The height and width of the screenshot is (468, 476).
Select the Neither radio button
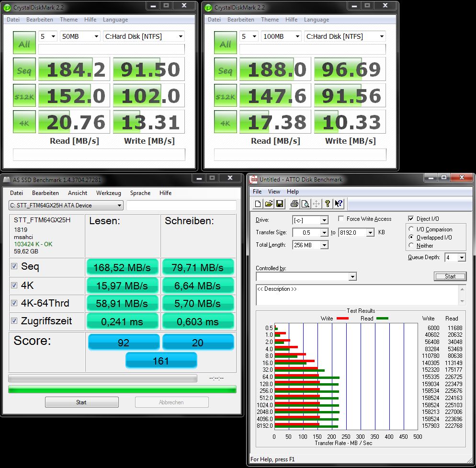pyautogui.click(x=411, y=245)
